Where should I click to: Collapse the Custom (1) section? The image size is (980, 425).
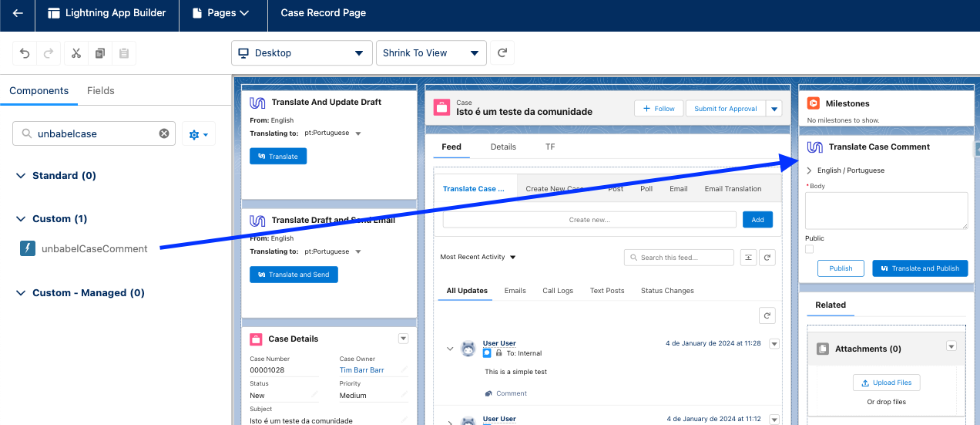coord(21,219)
